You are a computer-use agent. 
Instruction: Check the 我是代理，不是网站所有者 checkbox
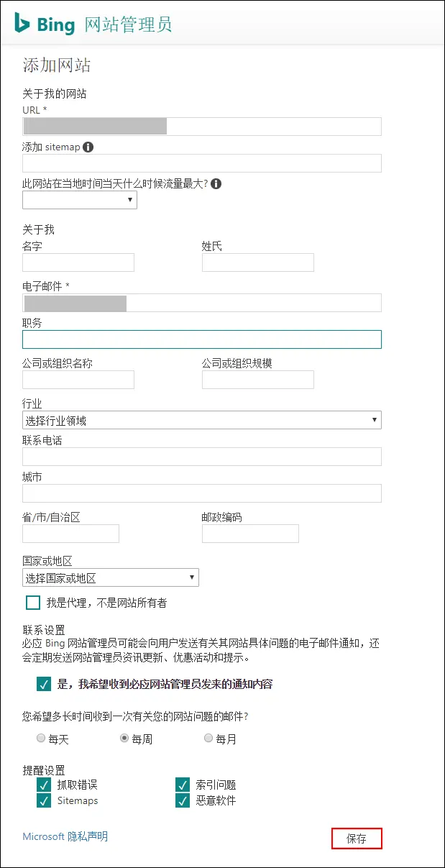[33, 603]
